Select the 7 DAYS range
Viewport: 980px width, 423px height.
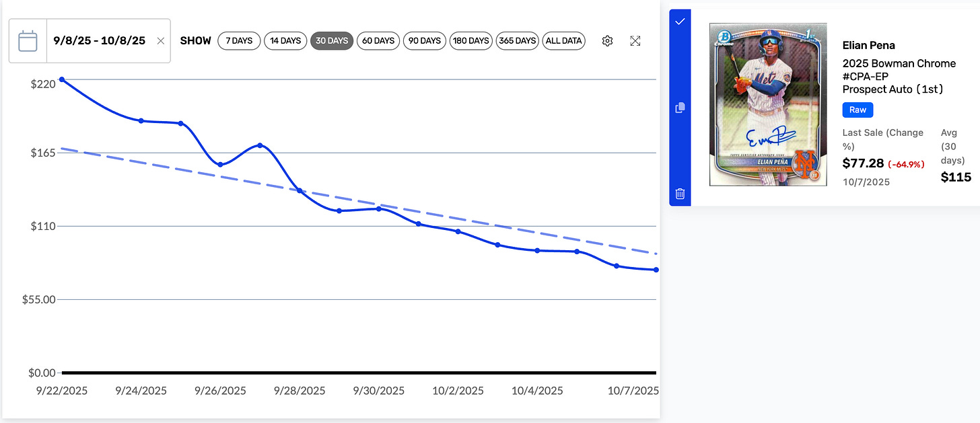coord(239,41)
